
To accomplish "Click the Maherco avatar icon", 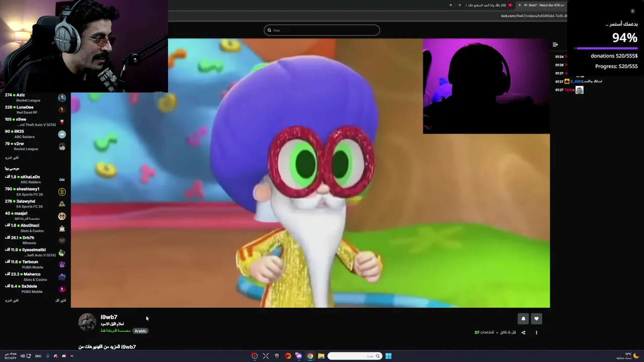I will (62, 277).
